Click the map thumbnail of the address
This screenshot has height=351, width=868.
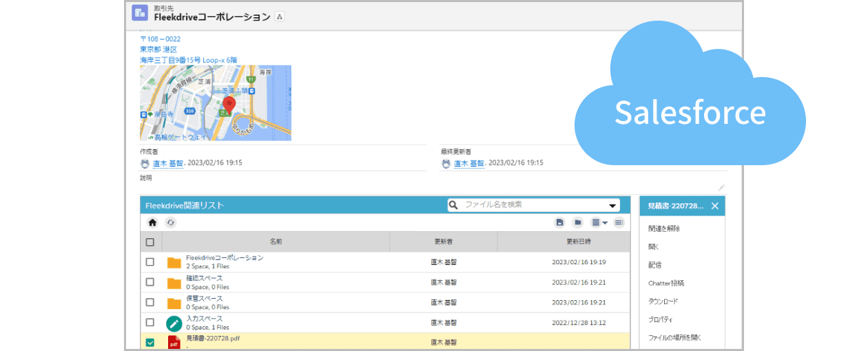pos(216,103)
